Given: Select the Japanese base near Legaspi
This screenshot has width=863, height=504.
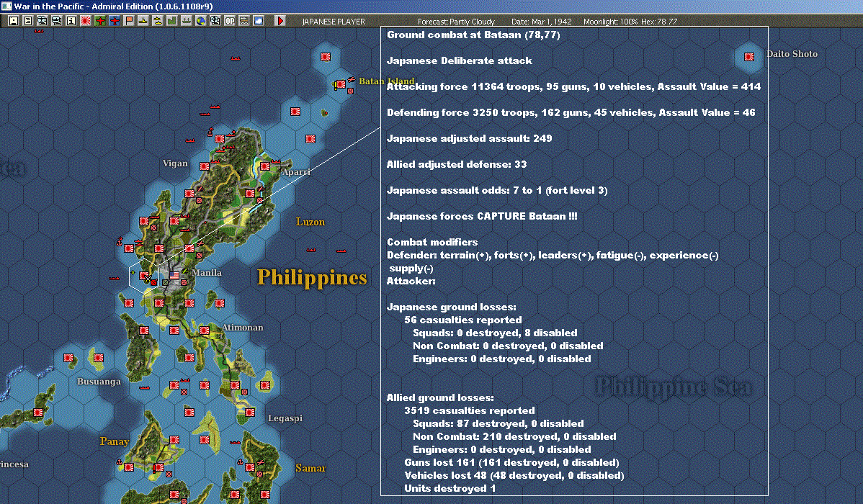Looking at the screenshot, I should (x=250, y=412).
